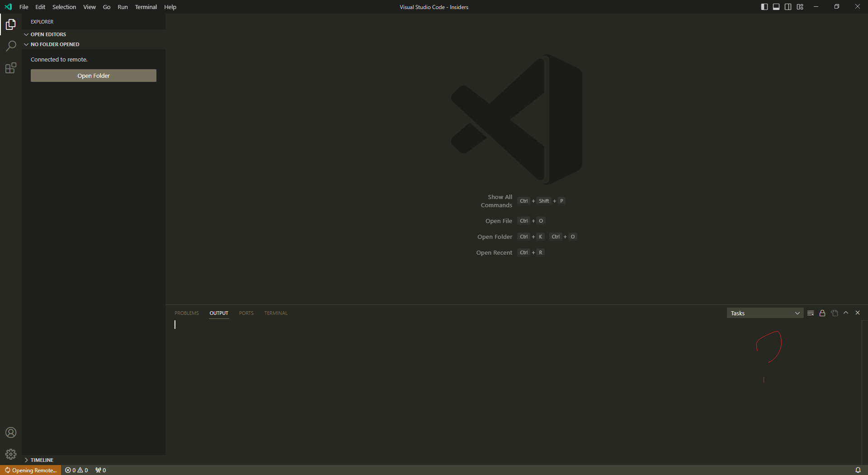Toggle the Turn Auto Scrolling lock in Output

822,313
